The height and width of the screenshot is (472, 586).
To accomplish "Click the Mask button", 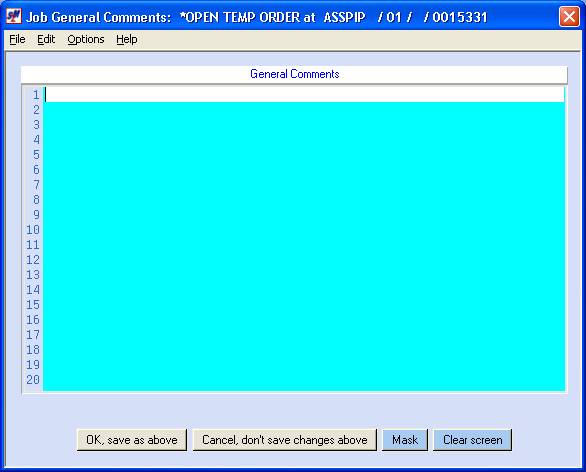I will (x=405, y=440).
